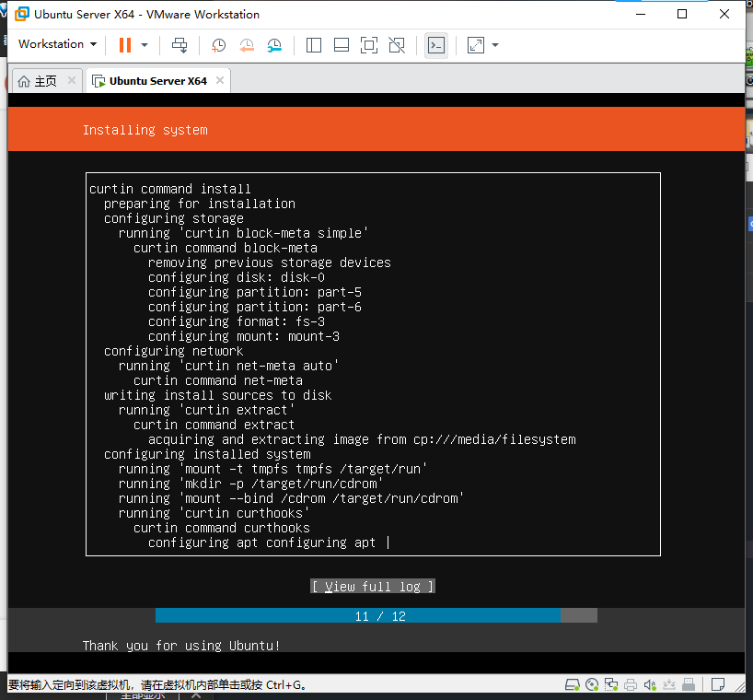
Task: Click the 'curtin command curthooks' line
Action: [x=222, y=528]
